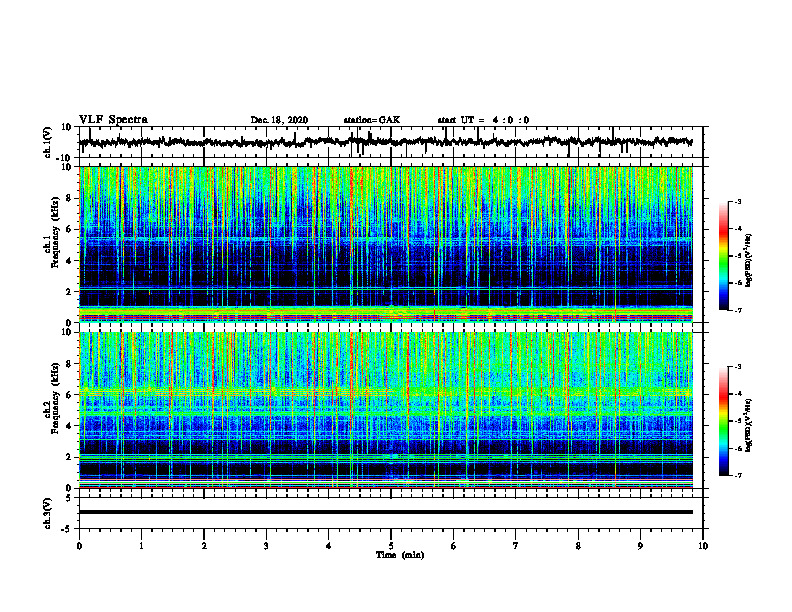Click the "start UT = 4 : 0 : 0" text

tap(483, 120)
